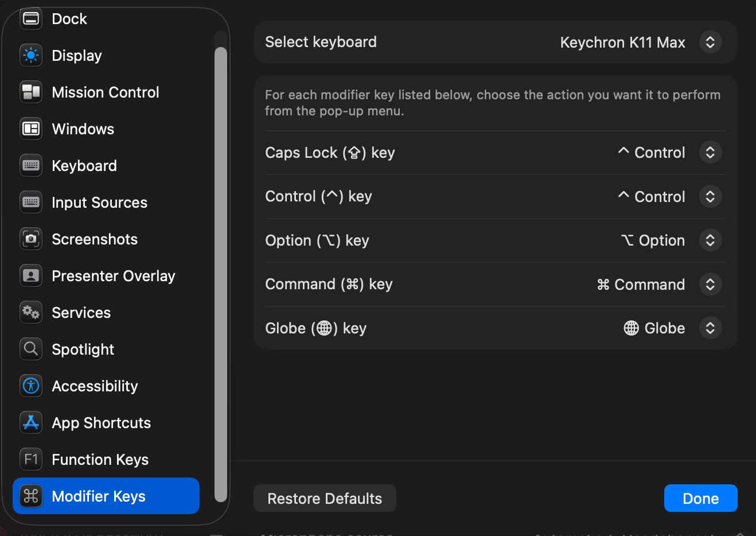Viewport: 756px width, 536px height.
Task: Click the Command (⌘) key label
Action: click(x=329, y=284)
